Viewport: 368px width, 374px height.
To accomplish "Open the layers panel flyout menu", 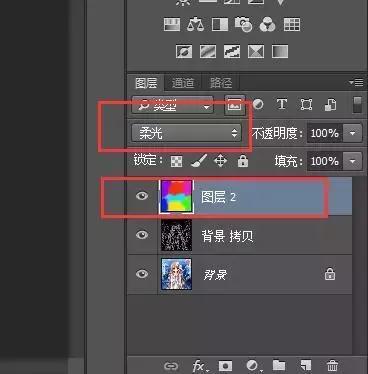I will [x=356, y=82].
